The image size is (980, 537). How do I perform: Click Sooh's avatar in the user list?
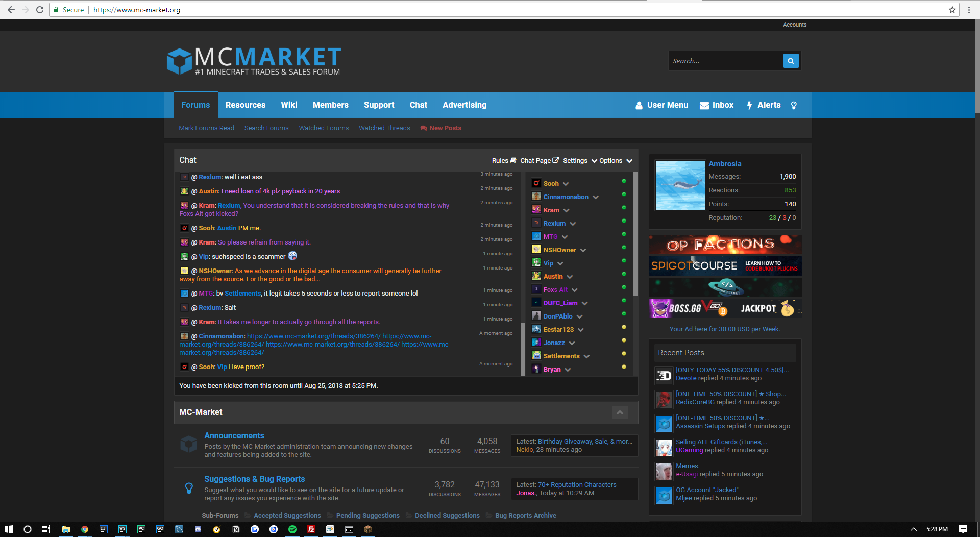coord(536,183)
